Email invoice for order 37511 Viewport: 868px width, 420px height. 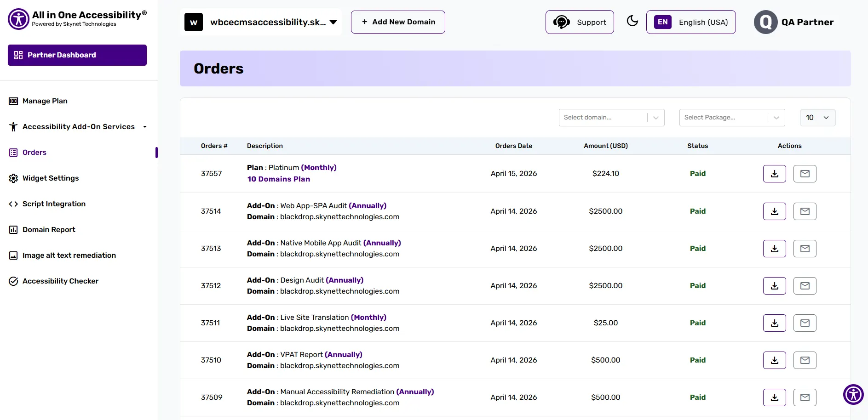pos(805,323)
